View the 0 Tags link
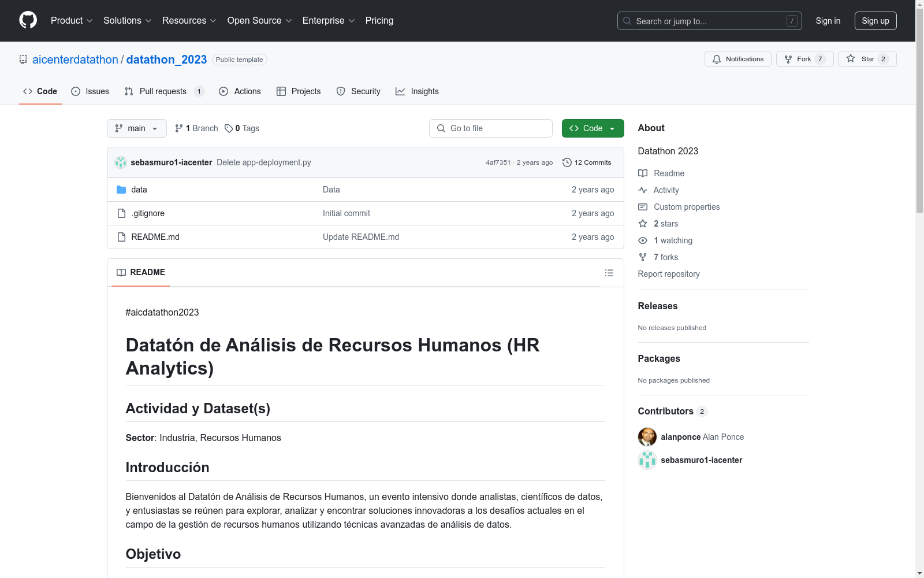The height and width of the screenshot is (578, 924). tap(242, 128)
